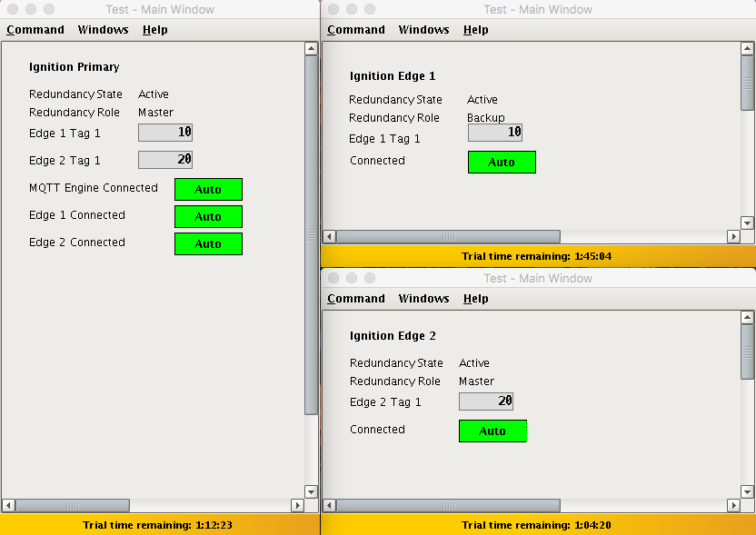756x535 pixels.
Task: Click scroll up arrow in Edge 2 window
Action: (747, 317)
